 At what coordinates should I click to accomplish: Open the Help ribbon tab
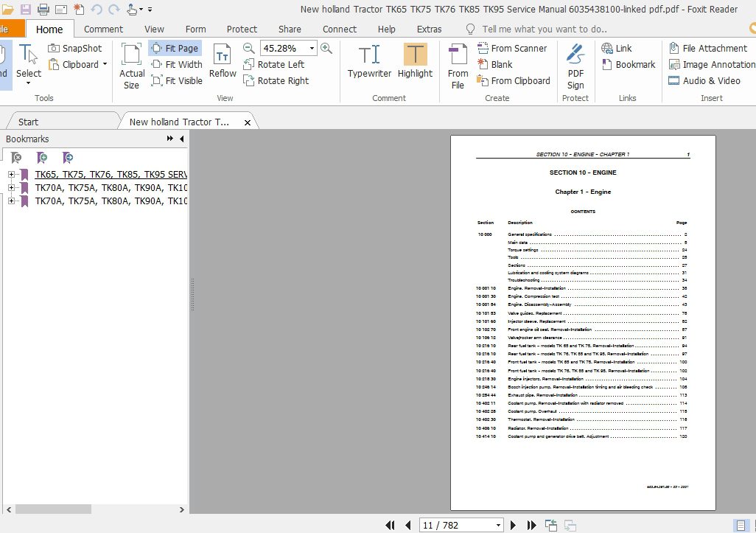[x=386, y=29]
